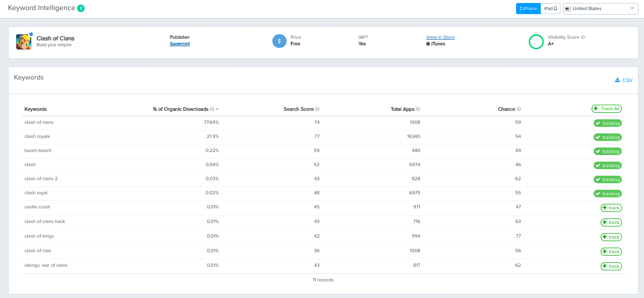Click the Chance column info icon

519,109
